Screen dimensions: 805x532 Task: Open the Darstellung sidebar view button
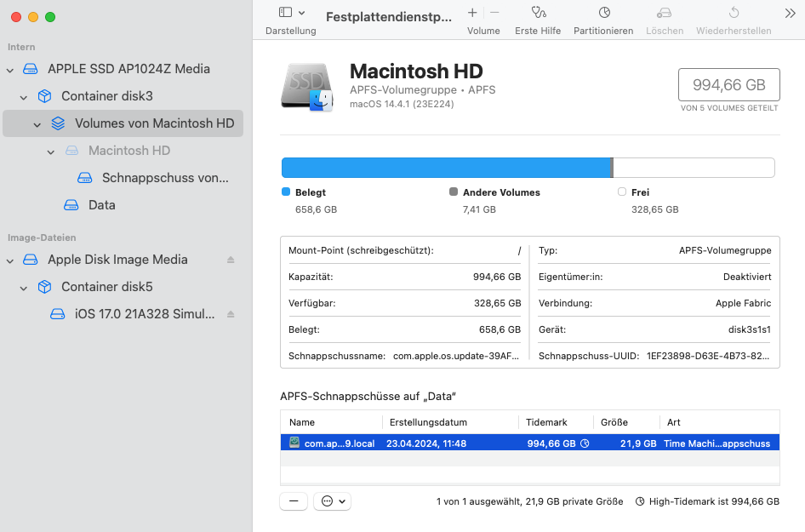pyautogui.click(x=285, y=12)
